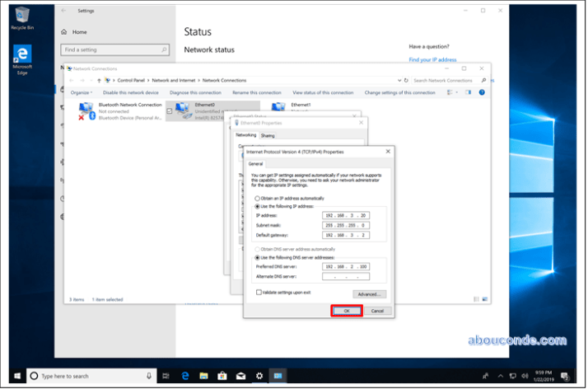Click the Preferred DNS server field

point(346,267)
